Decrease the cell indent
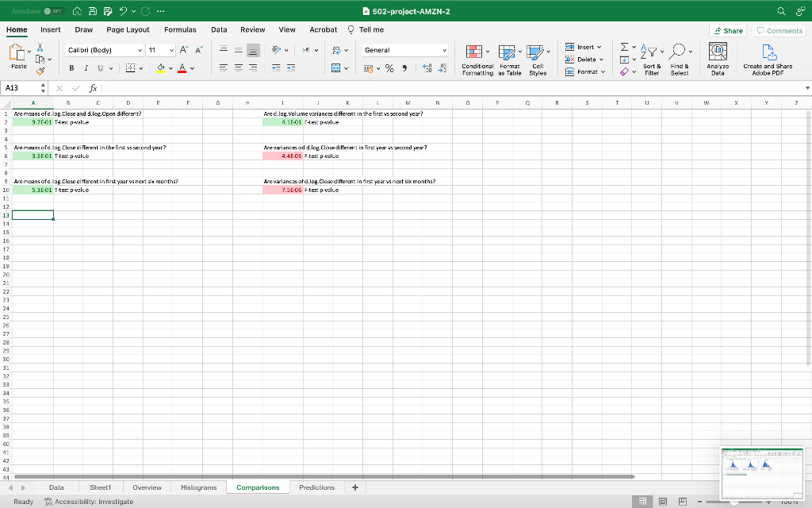Viewport: 812px width, 508px height. [276, 68]
